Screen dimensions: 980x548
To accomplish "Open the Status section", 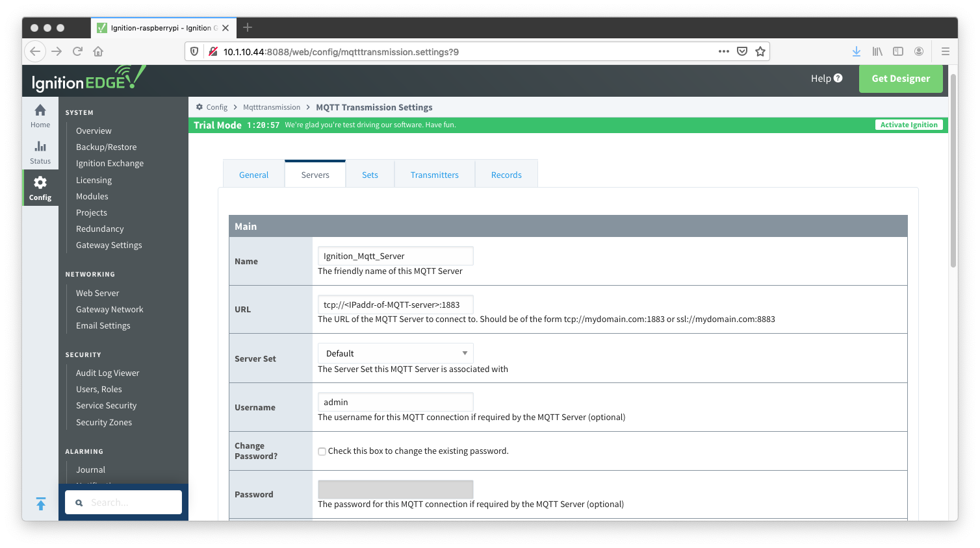I will pos(40,153).
